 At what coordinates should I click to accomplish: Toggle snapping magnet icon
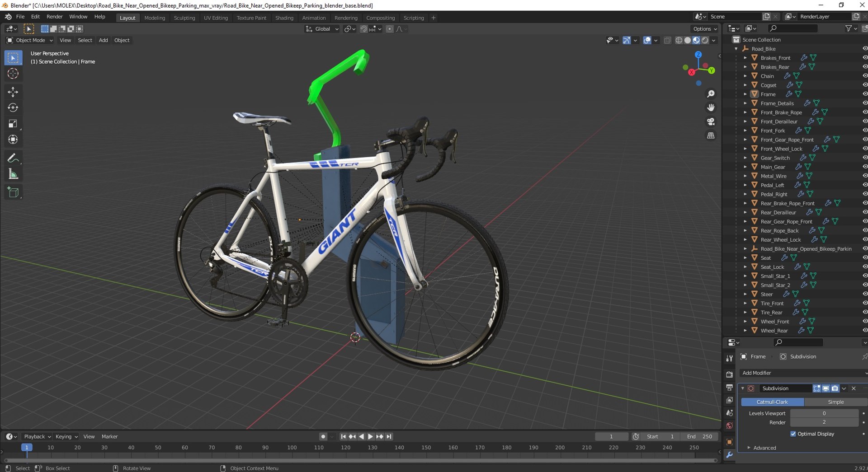[x=363, y=29]
